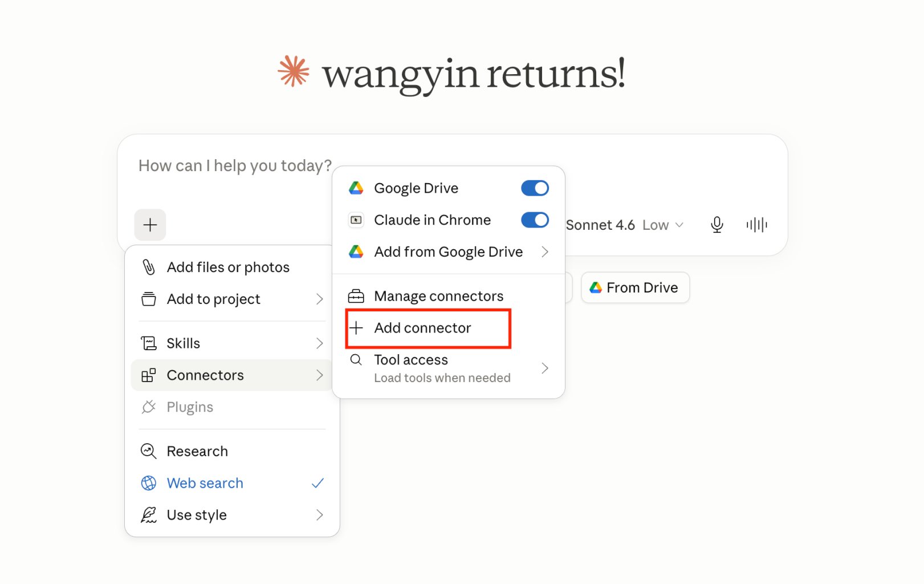Click the Claude in Chrome icon
The height and width of the screenshot is (584, 924).
click(356, 220)
